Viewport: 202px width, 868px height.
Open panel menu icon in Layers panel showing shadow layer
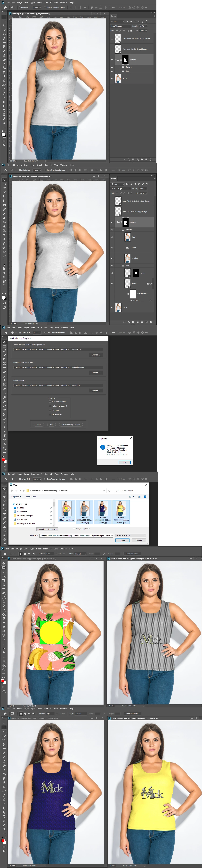pyautogui.click(x=154, y=179)
